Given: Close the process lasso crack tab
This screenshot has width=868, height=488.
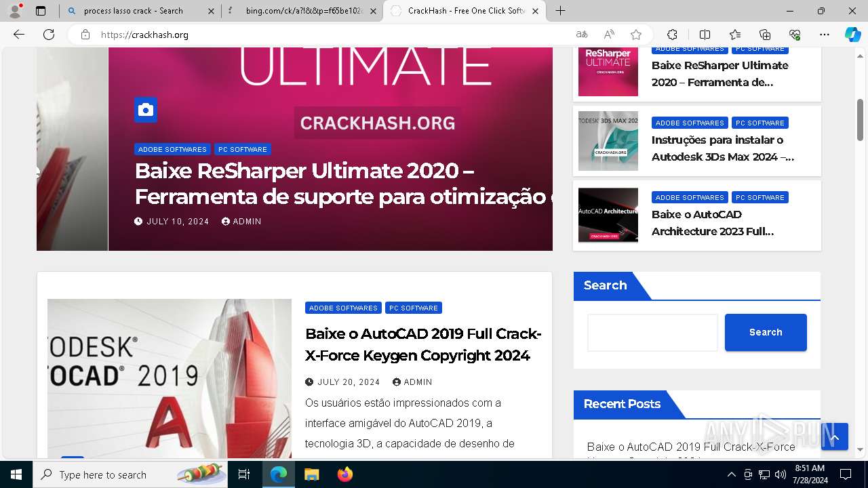Looking at the screenshot, I should 211,11.
